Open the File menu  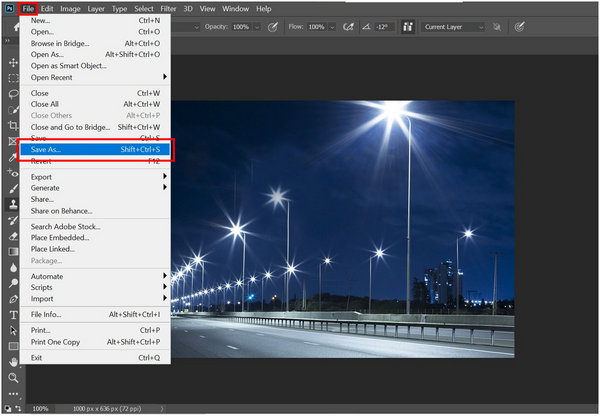point(28,8)
